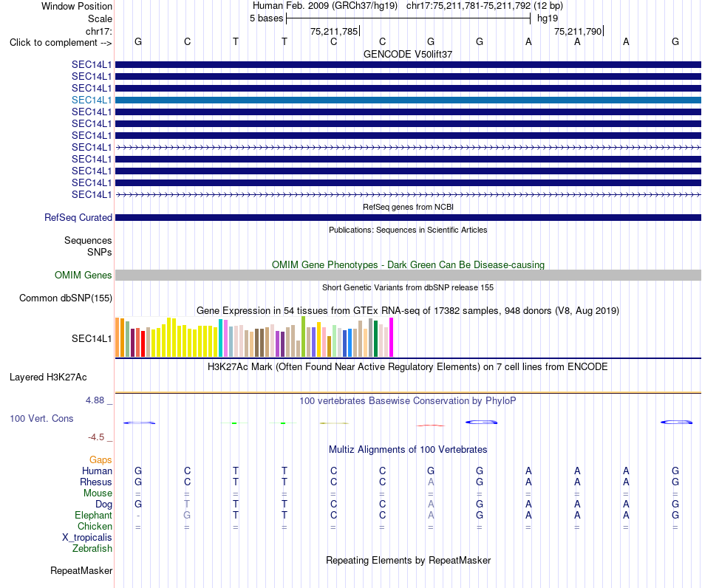Click the Dog species label

103,505
